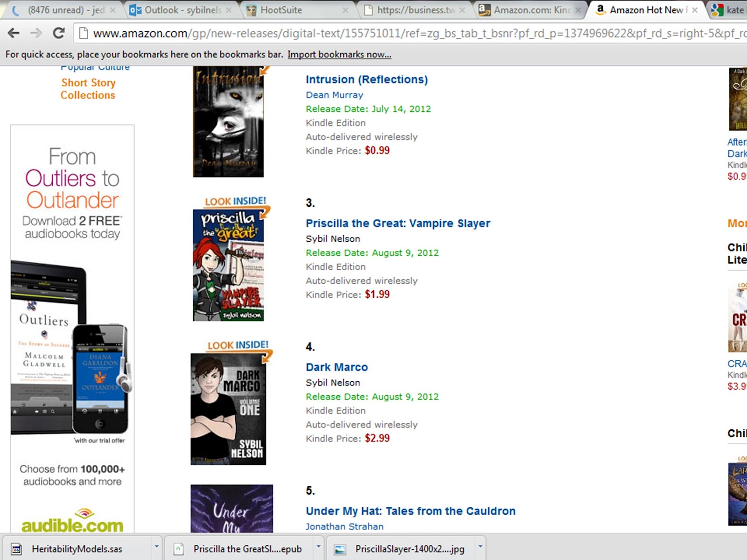Close the HootSuite tab

[x=345, y=10]
